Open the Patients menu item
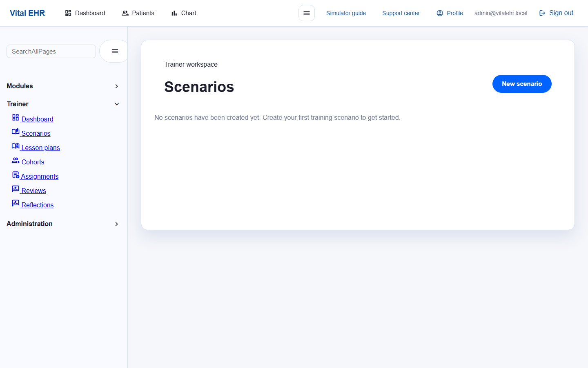 (x=138, y=13)
